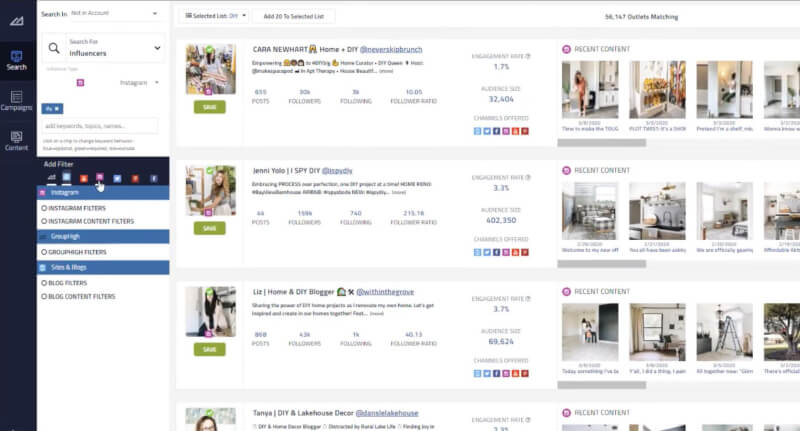Image resolution: width=800 pixels, height=431 pixels.
Task: Click Pinterest channel icon for Liz Home & DIY
Action: (524, 373)
